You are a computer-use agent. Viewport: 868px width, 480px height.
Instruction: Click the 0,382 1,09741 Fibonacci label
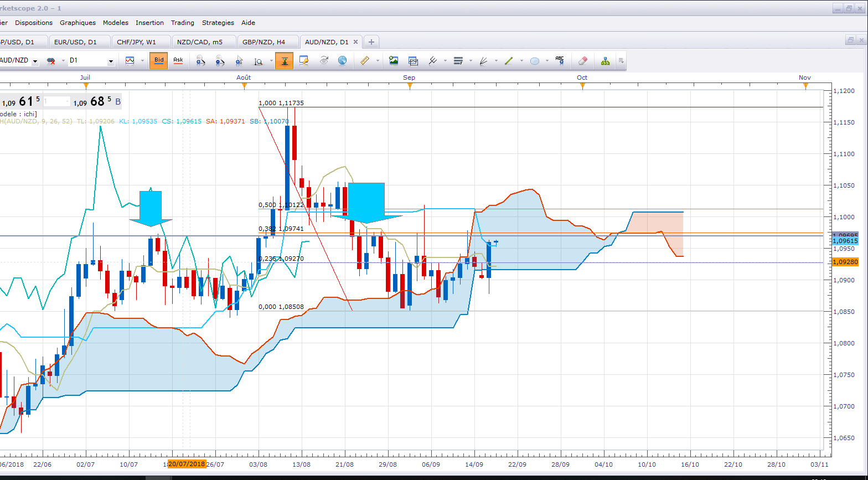281,229
